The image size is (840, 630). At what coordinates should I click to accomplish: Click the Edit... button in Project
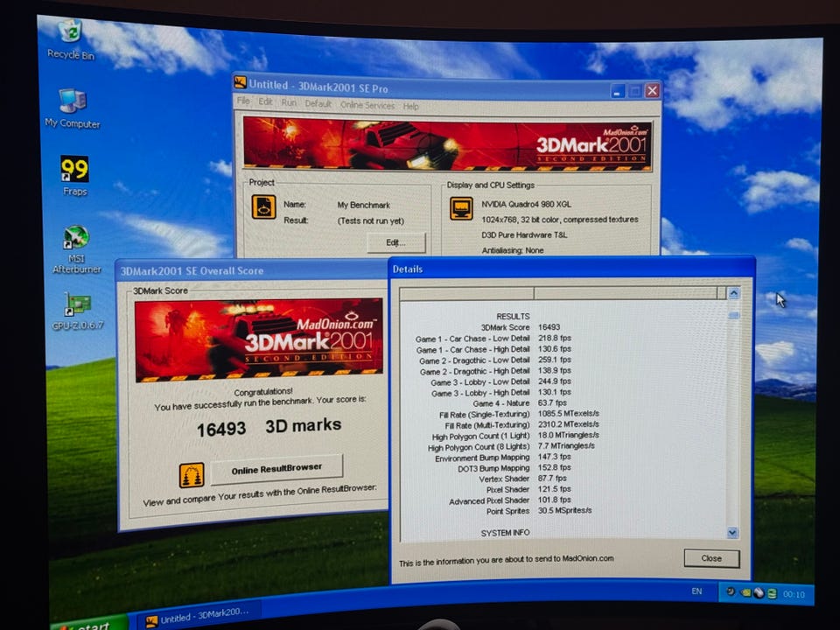point(396,242)
